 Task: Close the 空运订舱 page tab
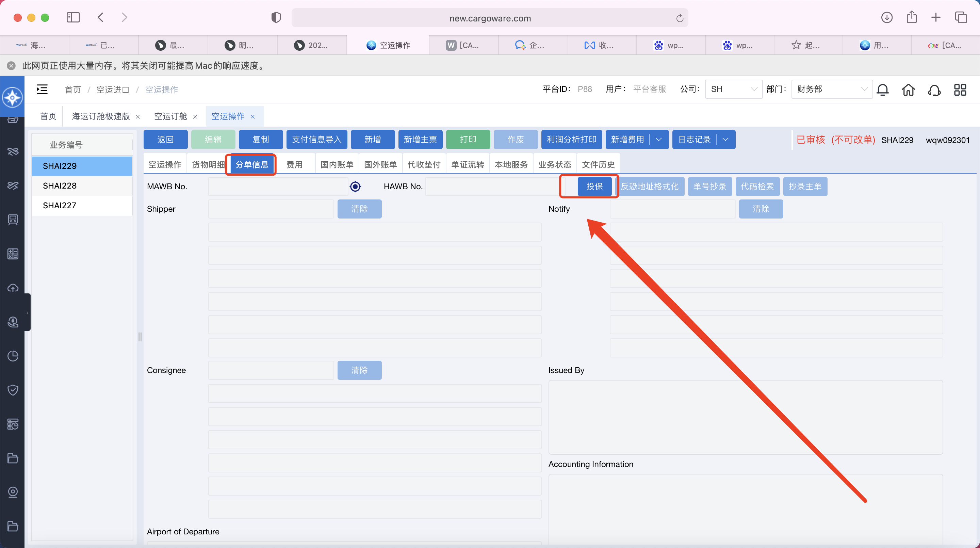(195, 116)
